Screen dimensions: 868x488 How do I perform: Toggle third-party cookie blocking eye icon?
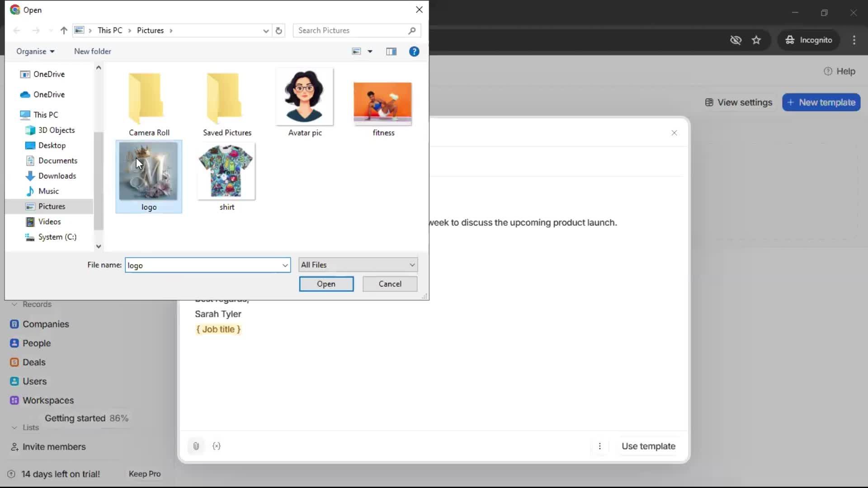click(736, 40)
